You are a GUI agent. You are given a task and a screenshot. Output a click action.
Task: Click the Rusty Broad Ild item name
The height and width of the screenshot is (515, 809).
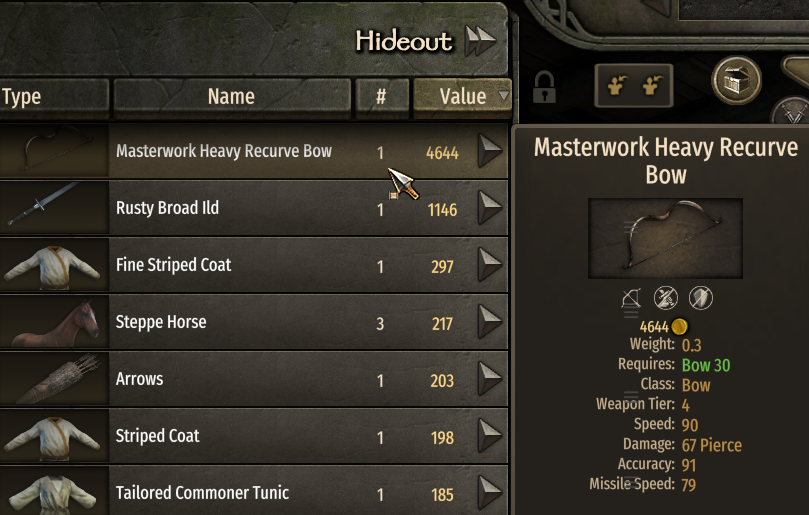coord(167,208)
